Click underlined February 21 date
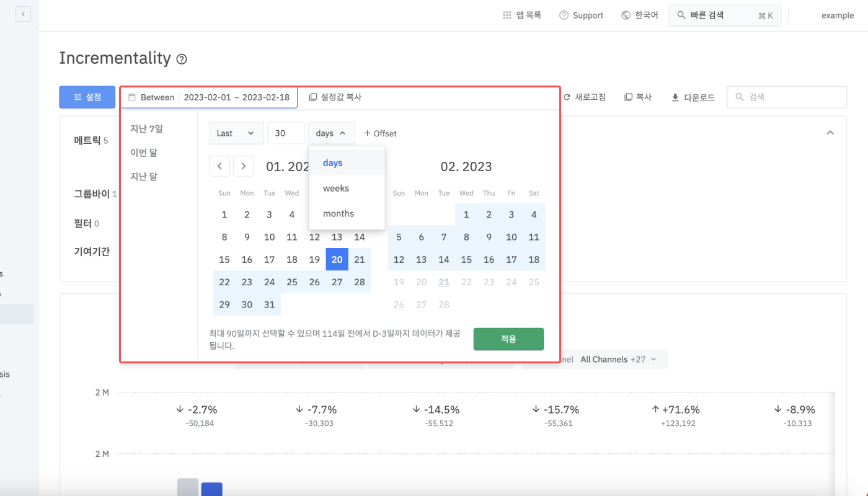 [444, 283]
